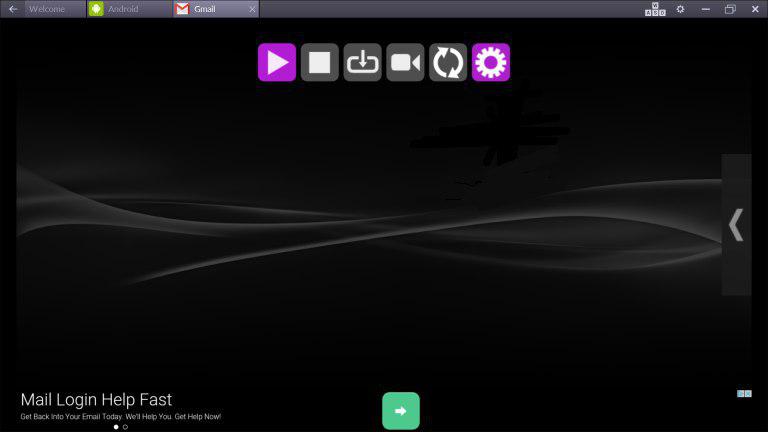
Task: Open settings gear in title bar
Action: coord(681,9)
